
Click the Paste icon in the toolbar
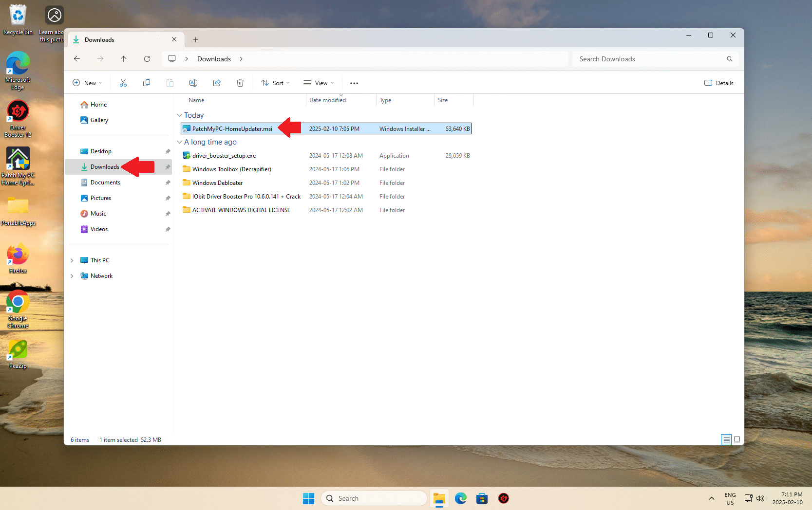170,82
